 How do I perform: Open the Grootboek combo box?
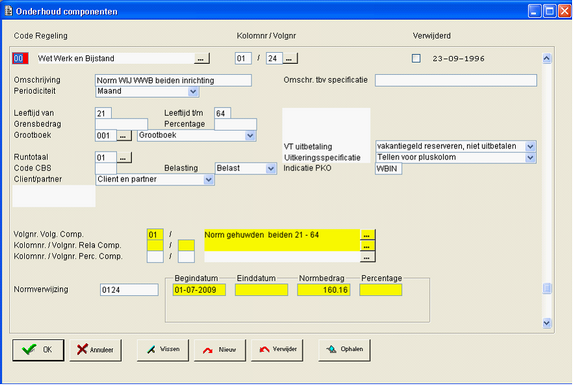(x=197, y=136)
